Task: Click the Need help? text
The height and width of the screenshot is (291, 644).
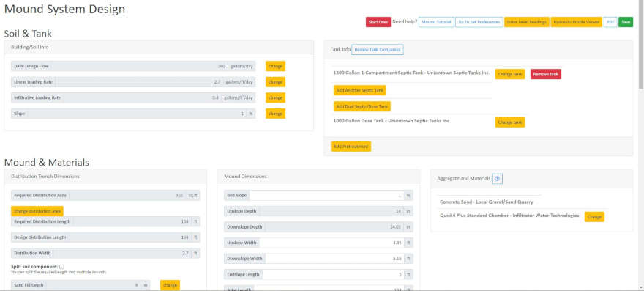Action: click(x=405, y=22)
